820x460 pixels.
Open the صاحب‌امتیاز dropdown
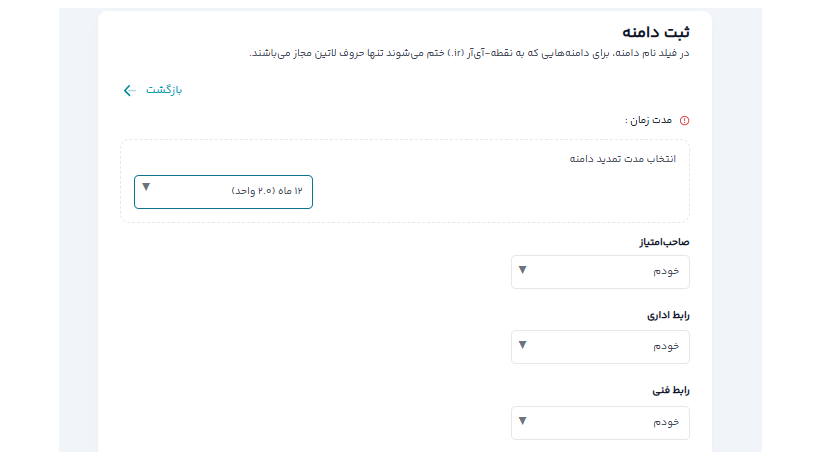click(x=600, y=272)
